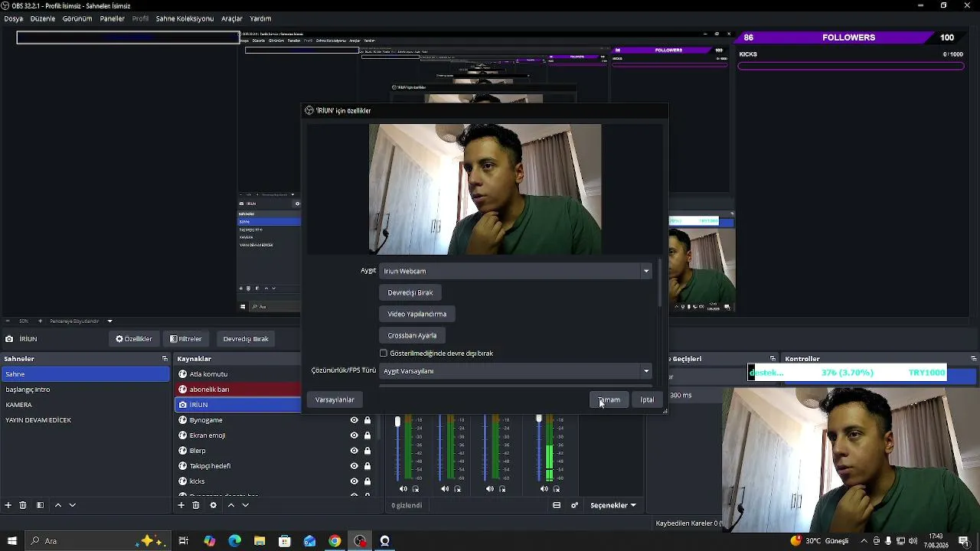Image resolution: width=980 pixels, height=551 pixels.
Task: Hide the Ekran emoji source
Action: point(354,435)
